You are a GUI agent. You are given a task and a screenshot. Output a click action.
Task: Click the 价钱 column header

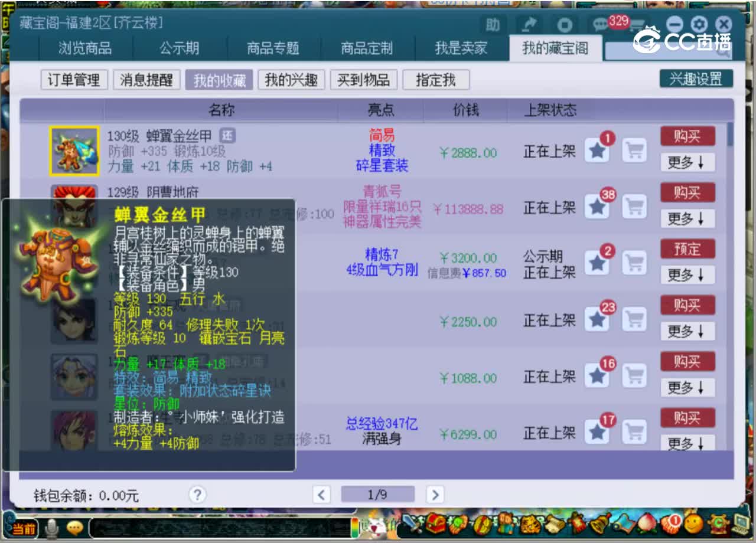[x=466, y=110]
